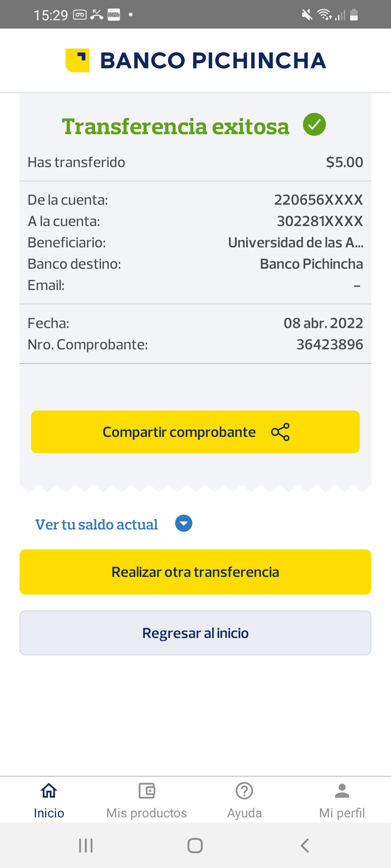391x868 pixels.
Task: Tap 'Ver tu saldo actual' text
Action: pos(96,524)
